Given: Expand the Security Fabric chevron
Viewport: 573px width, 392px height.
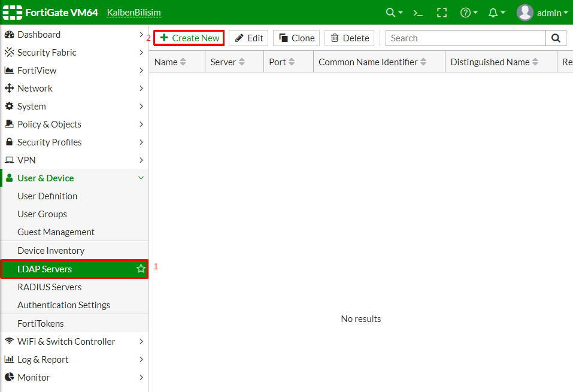Looking at the screenshot, I should point(141,52).
